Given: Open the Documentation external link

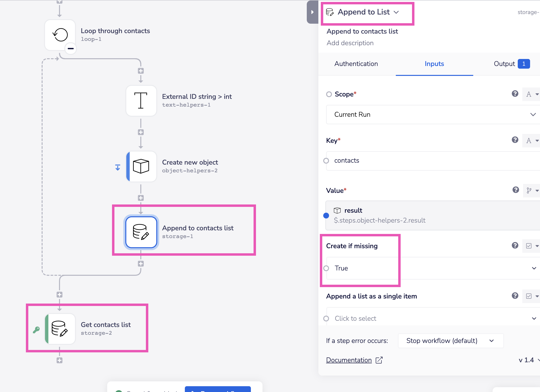Looking at the screenshot, I should (355, 360).
